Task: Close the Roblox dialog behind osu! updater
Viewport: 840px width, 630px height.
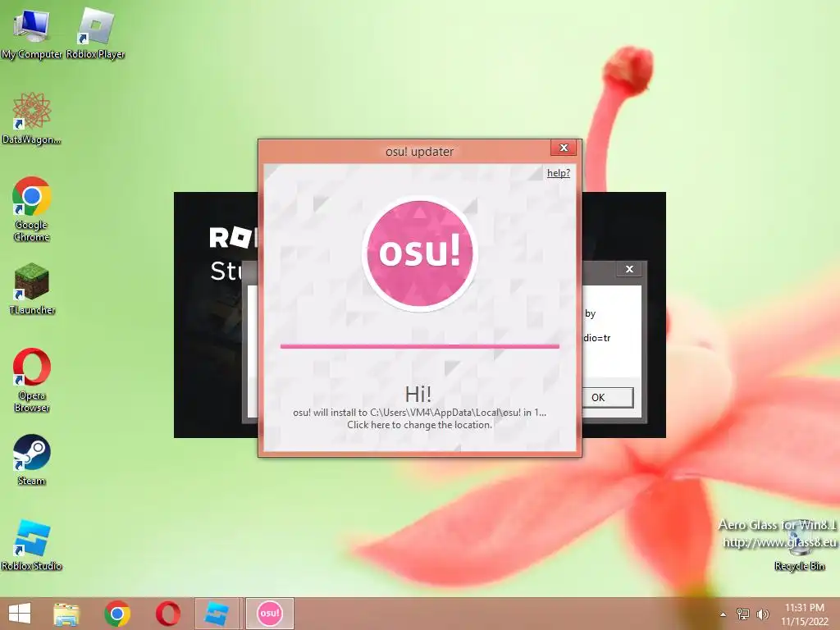Action: (629, 269)
